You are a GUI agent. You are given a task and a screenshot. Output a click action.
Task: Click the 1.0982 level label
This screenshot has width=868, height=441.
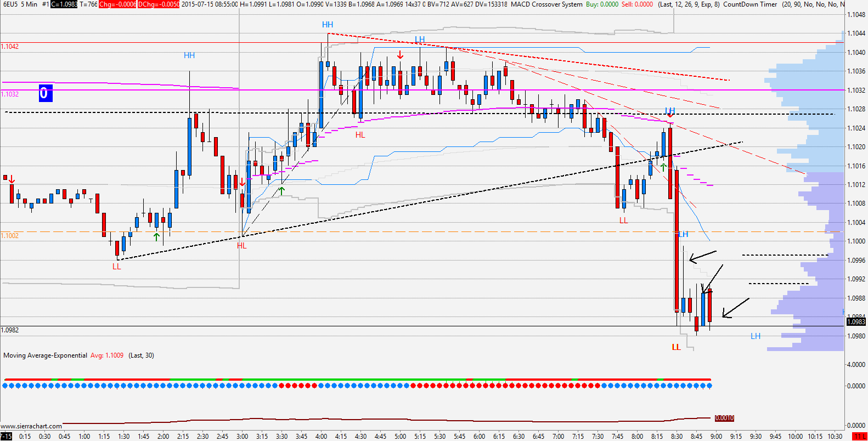(x=10, y=330)
